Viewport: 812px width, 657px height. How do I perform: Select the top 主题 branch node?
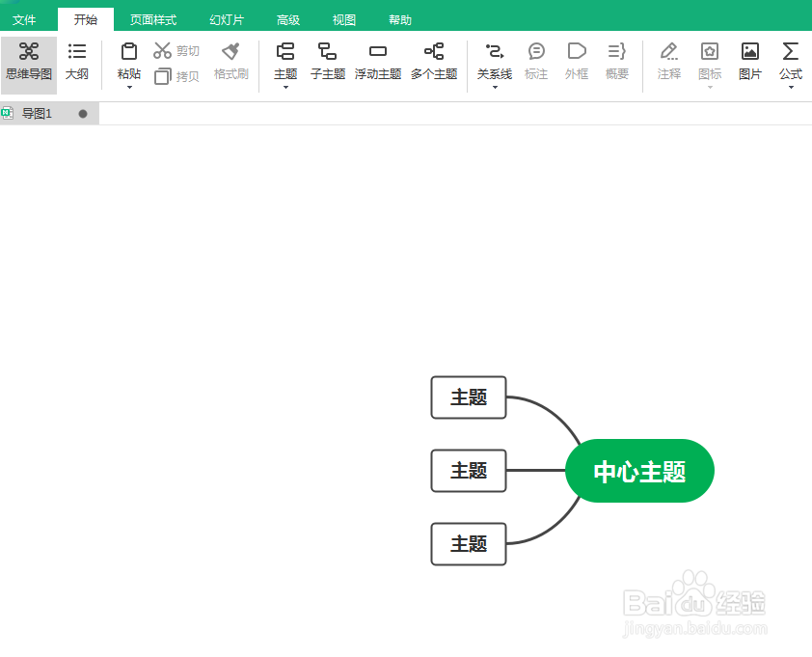[x=469, y=397]
